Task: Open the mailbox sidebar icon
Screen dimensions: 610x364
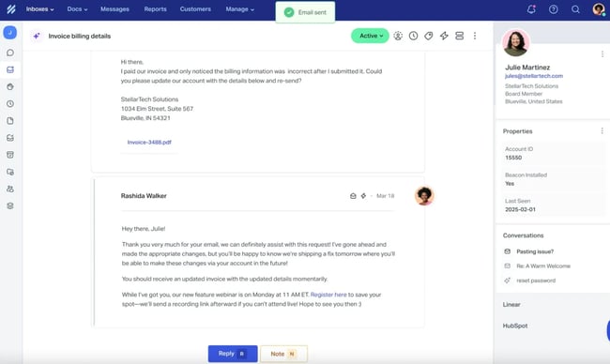Action: click(10, 69)
